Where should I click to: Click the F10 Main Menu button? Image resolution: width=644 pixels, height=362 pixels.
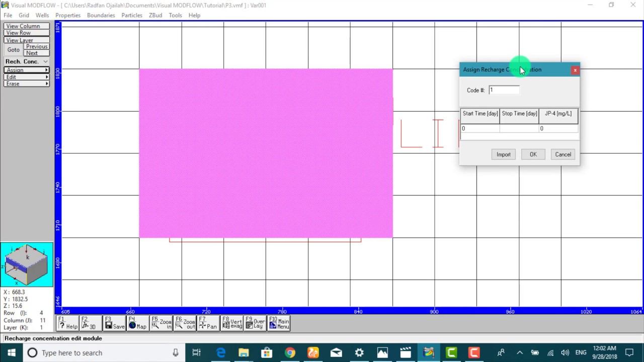279,323
